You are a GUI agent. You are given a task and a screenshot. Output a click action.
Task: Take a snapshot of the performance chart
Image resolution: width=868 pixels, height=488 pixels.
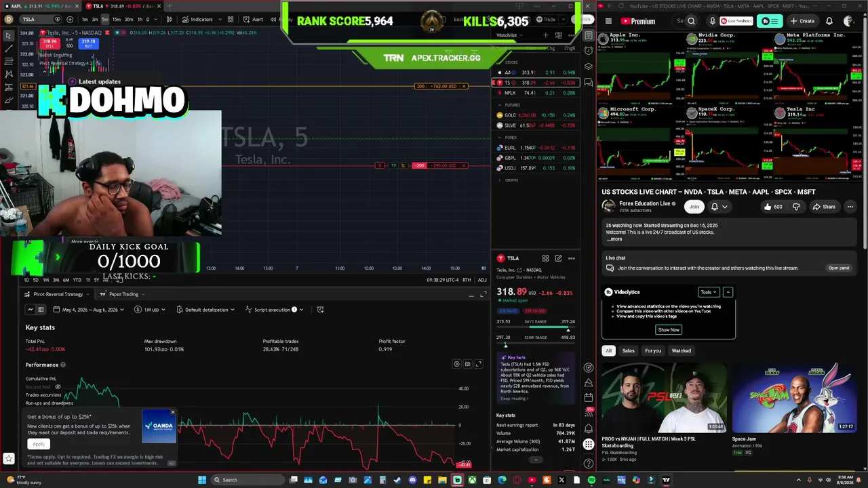[467, 364]
